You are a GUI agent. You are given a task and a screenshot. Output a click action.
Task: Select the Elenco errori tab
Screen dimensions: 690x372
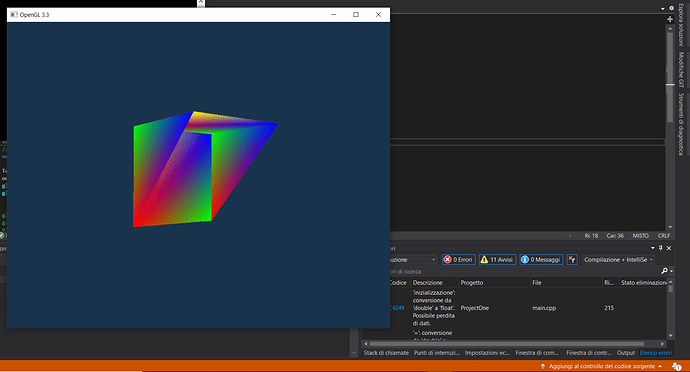[x=656, y=353]
